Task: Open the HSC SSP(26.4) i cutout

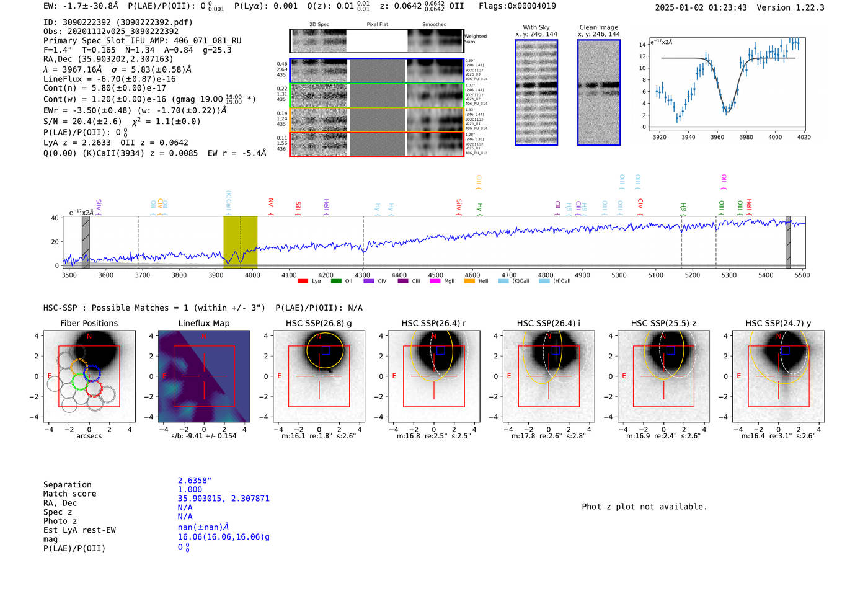Action: [x=549, y=376]
